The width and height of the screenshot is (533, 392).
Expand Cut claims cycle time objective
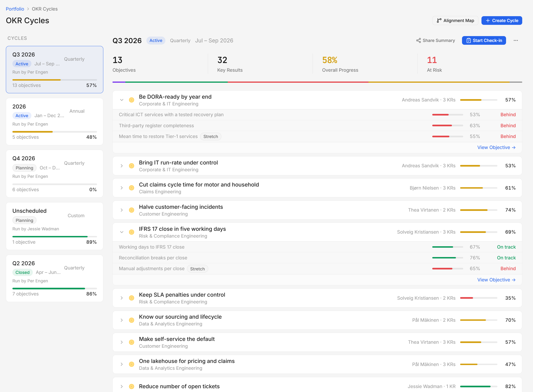coord(122,188)
